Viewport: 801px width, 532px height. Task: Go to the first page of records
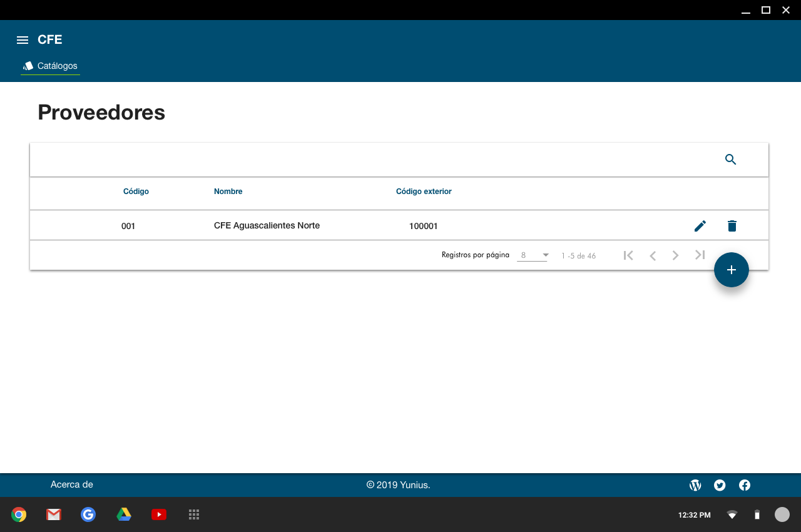628,255
